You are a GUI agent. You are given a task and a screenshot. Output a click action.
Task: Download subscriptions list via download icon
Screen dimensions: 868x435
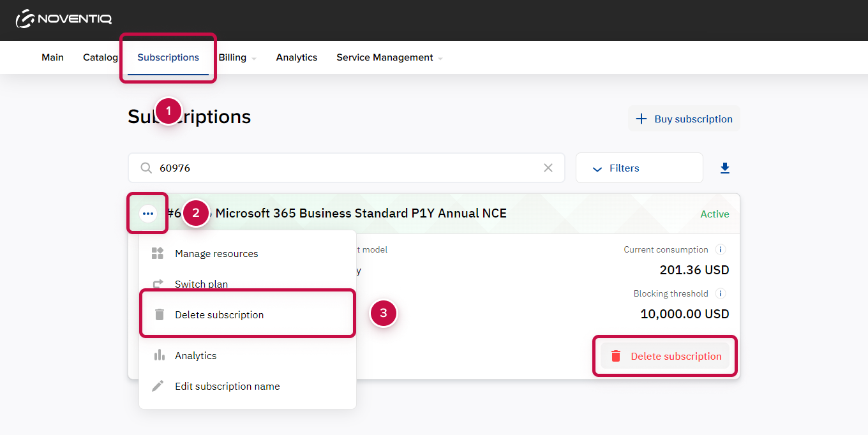(724, 168)
